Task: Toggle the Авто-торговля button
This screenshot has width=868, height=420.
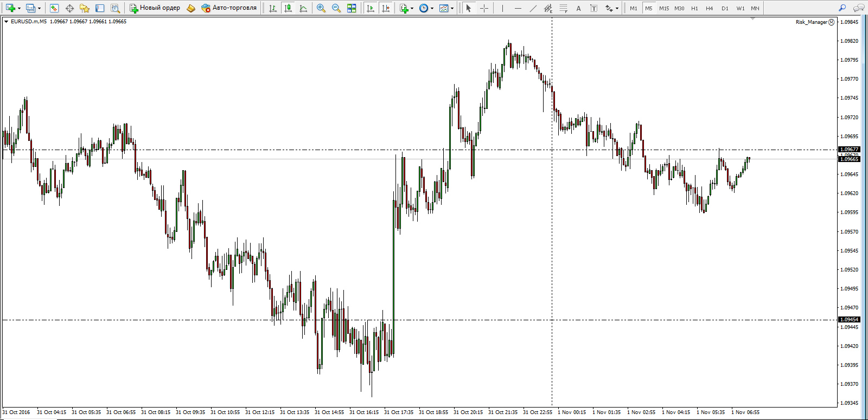Action: point(228,8)
